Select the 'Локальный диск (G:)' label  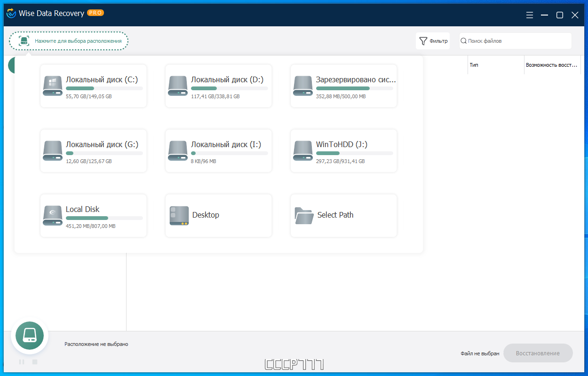coord(103,144)
